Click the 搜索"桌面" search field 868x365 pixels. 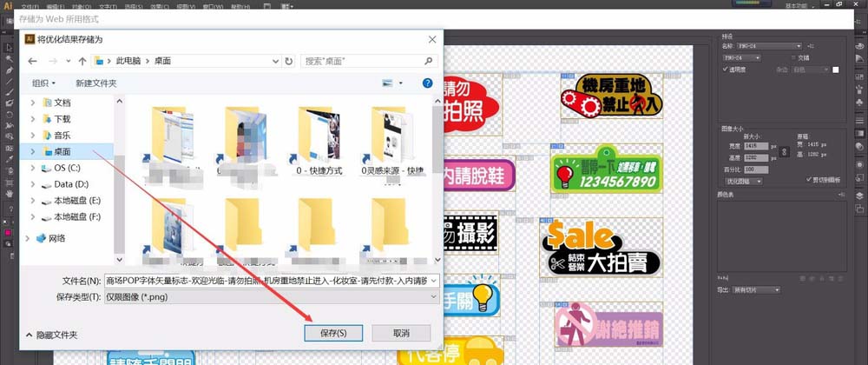pyautogui.click(x=369, y=61)
